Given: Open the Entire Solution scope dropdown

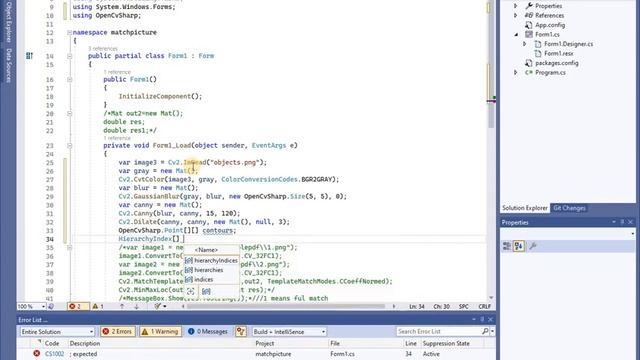Looking at the screenshot, I should click(x=57, y=331).
